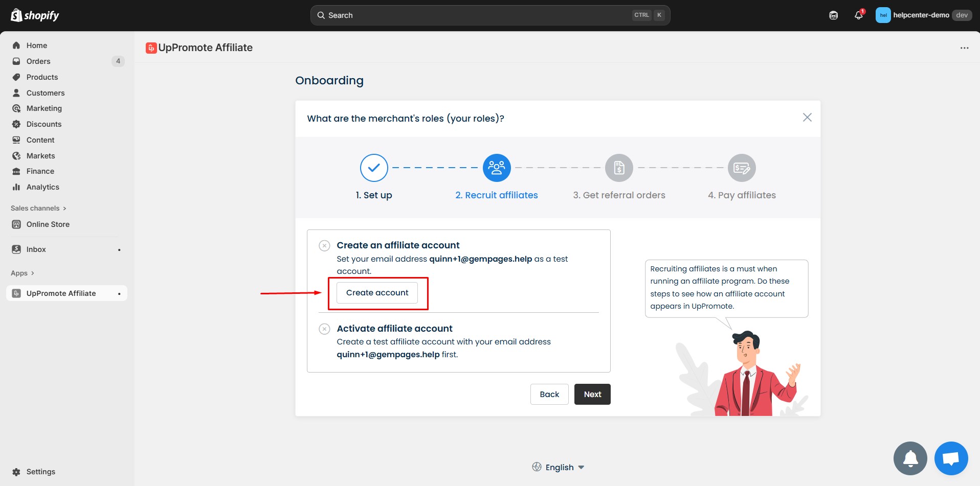Open the Orders section from the sidebar

pyautogui.click(x=38, y=61)
